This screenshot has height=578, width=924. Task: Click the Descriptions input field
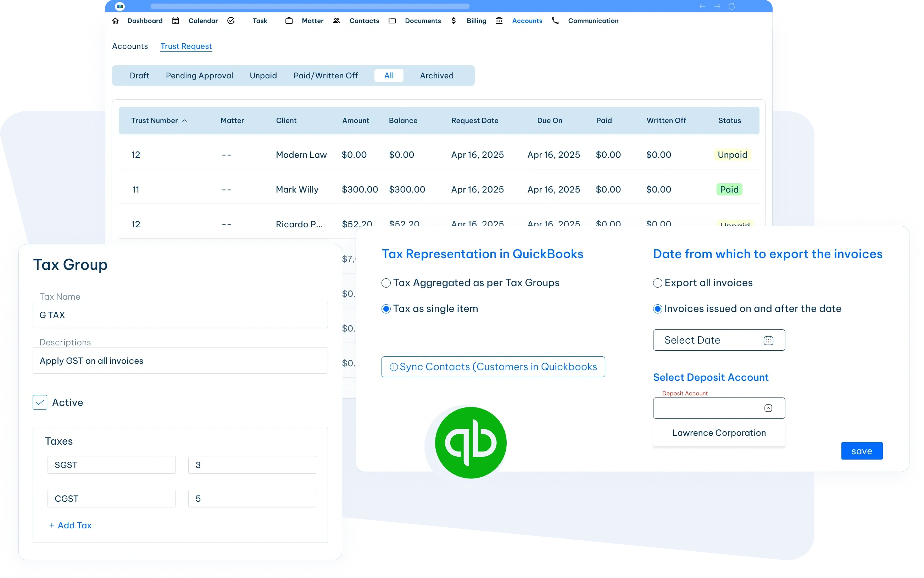180,361
